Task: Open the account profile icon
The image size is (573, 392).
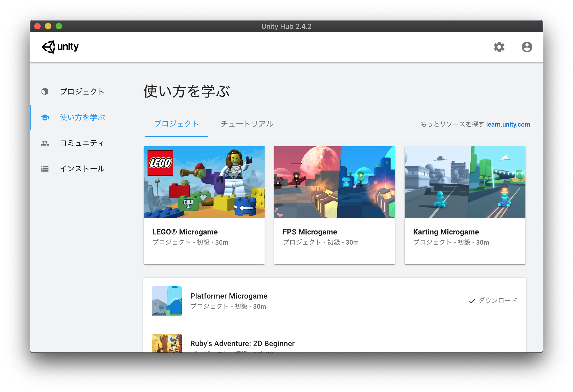Action: (527, 47)
